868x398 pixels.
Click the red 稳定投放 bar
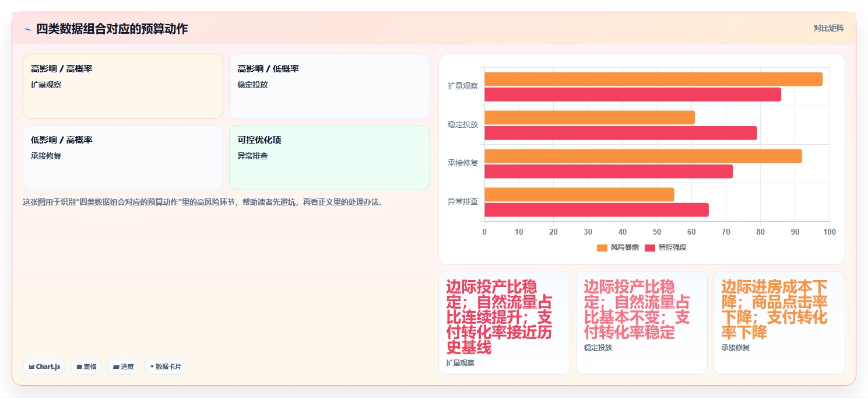coord(621,133)
